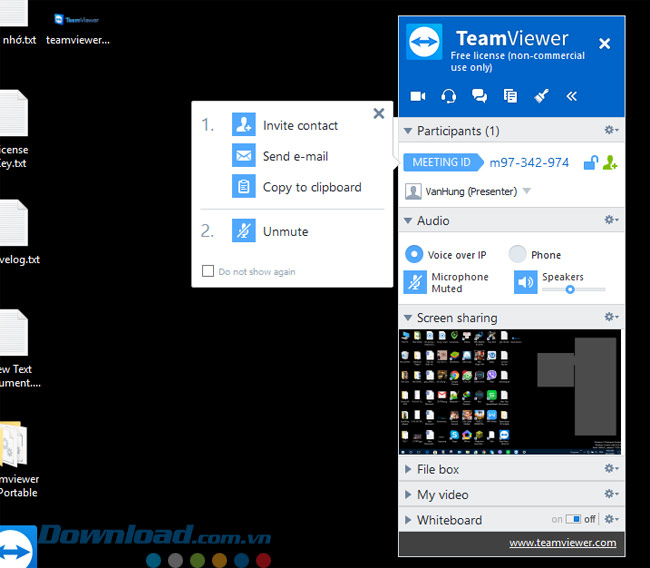650x568 pixels.
Task: Choose Invite contact option
Action: [x=300, y=125]
